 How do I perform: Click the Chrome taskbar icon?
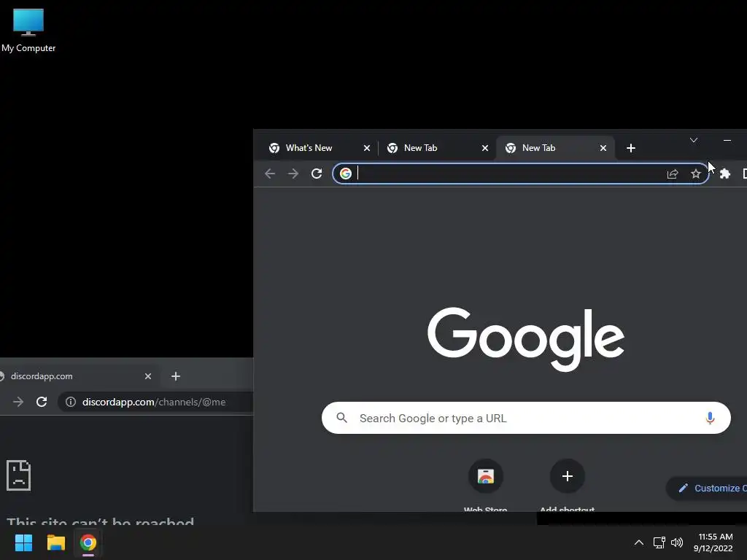point(88,542)
